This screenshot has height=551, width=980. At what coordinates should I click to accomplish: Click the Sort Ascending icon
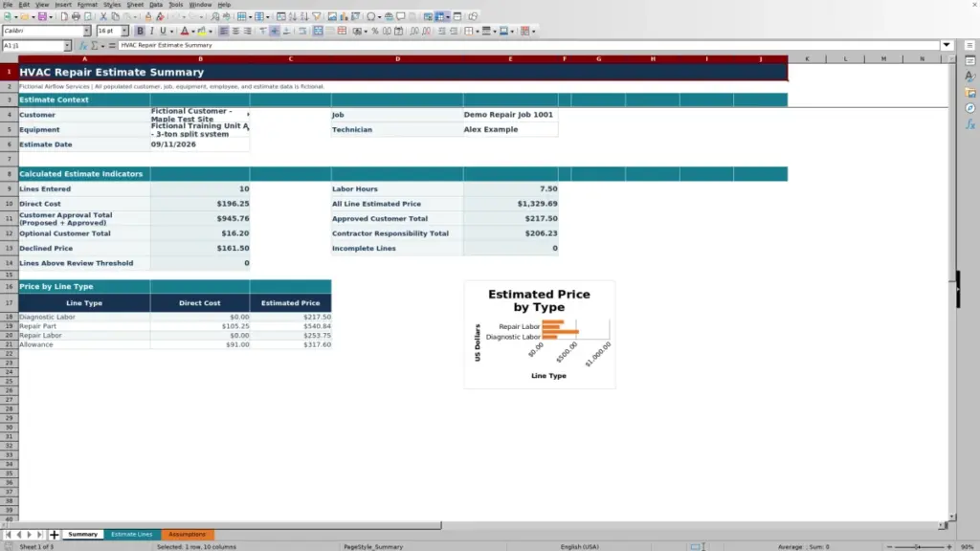click(293, 16)
